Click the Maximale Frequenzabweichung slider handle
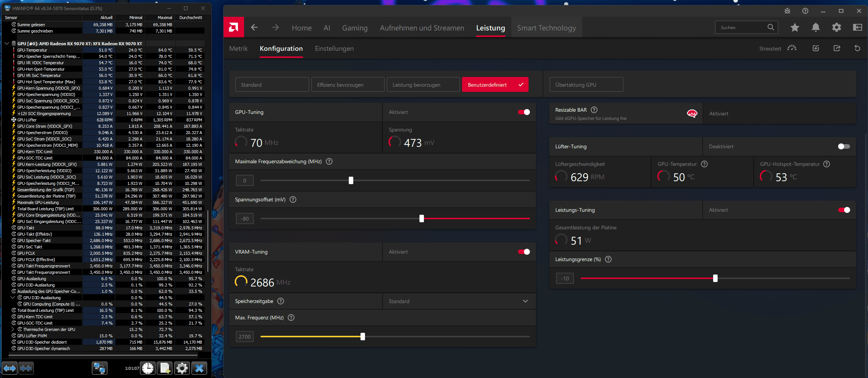Image resolution: width=868 pixels, height=378 pixels. (351, 180)
